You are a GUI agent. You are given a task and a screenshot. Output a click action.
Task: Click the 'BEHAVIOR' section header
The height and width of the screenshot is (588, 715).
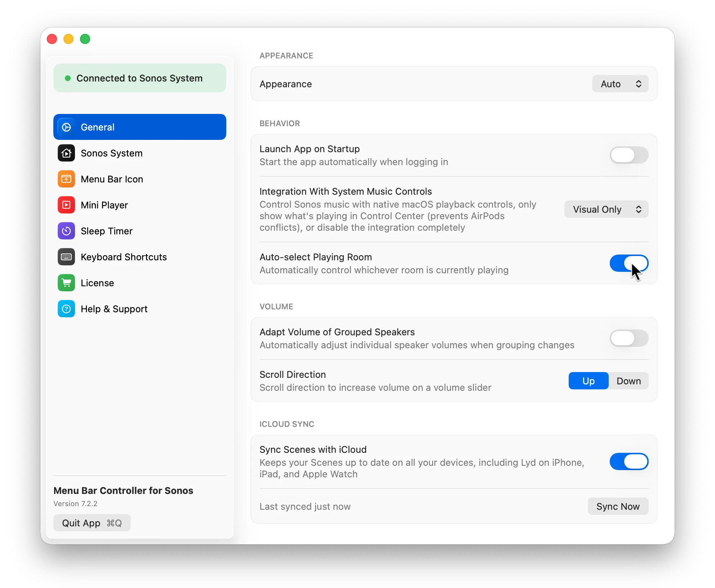[280, 124]
